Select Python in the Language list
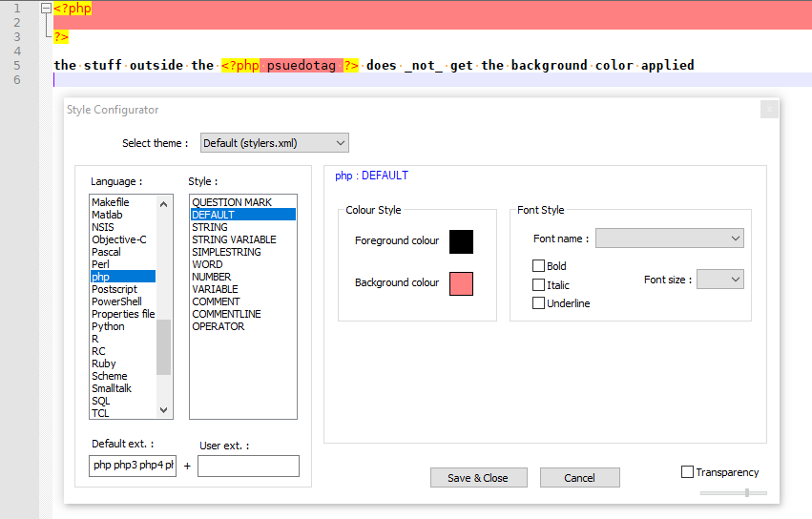 (x=123, y=326)
